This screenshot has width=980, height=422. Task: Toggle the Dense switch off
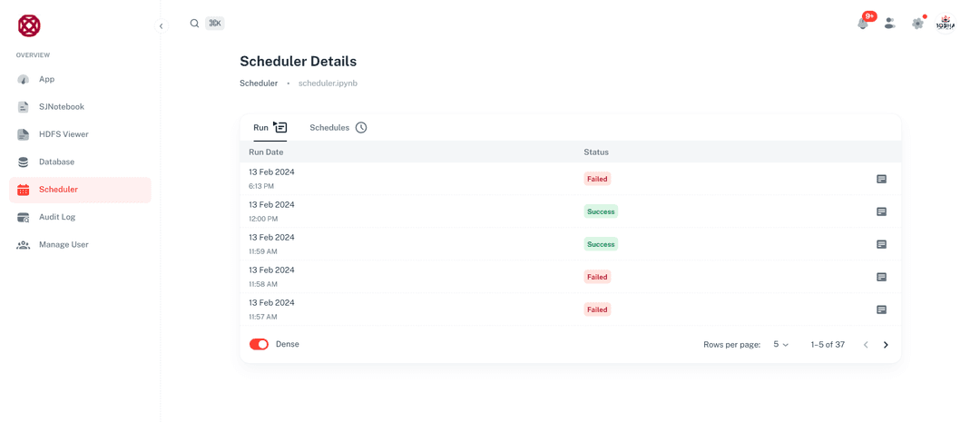click(x=259, y=345)
